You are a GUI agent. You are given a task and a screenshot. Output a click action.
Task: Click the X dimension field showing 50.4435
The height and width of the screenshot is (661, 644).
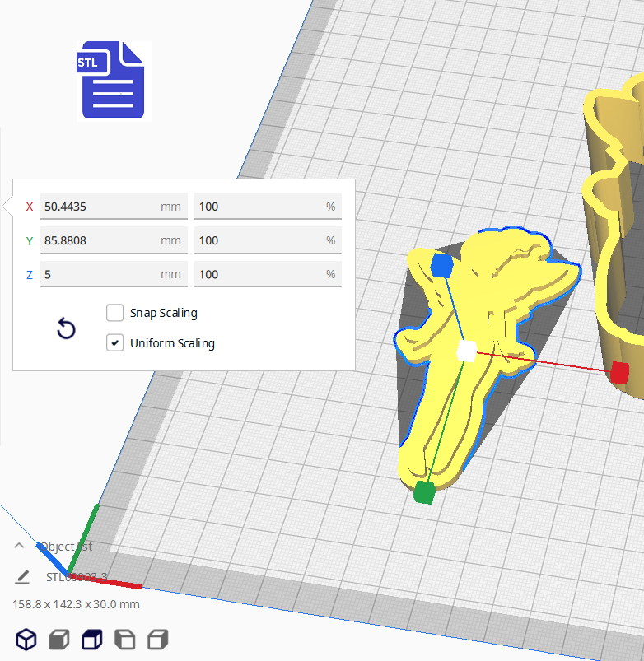click(x=99, y=207)
